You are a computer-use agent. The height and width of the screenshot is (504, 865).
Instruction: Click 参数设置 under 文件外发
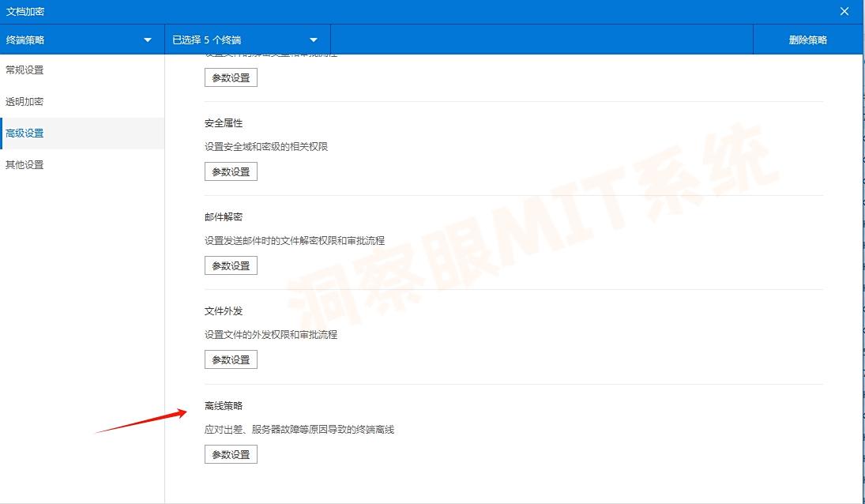[231, 359]
